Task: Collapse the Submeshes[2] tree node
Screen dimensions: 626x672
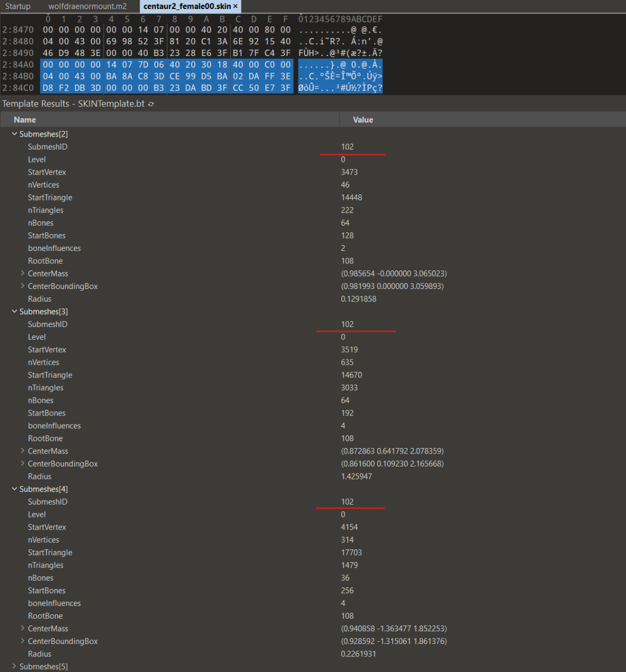Action: coord(15,134)
